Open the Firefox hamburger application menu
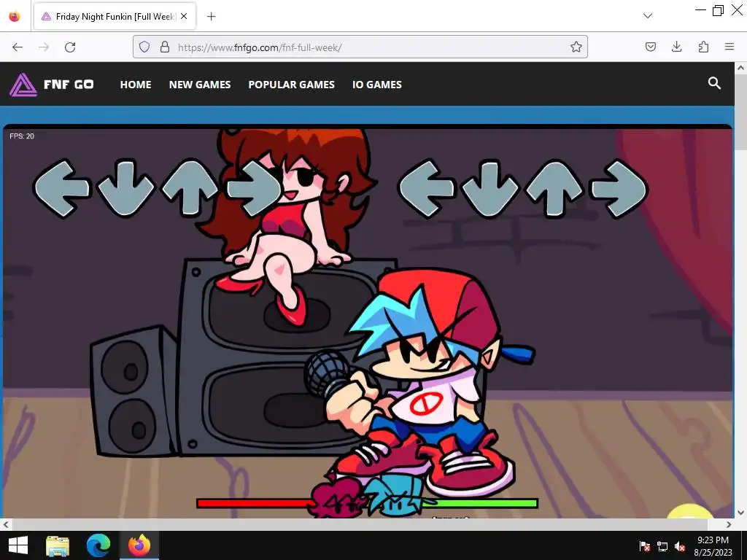The width and height of the screenshot is (747, 560). (x=729, y=47)
